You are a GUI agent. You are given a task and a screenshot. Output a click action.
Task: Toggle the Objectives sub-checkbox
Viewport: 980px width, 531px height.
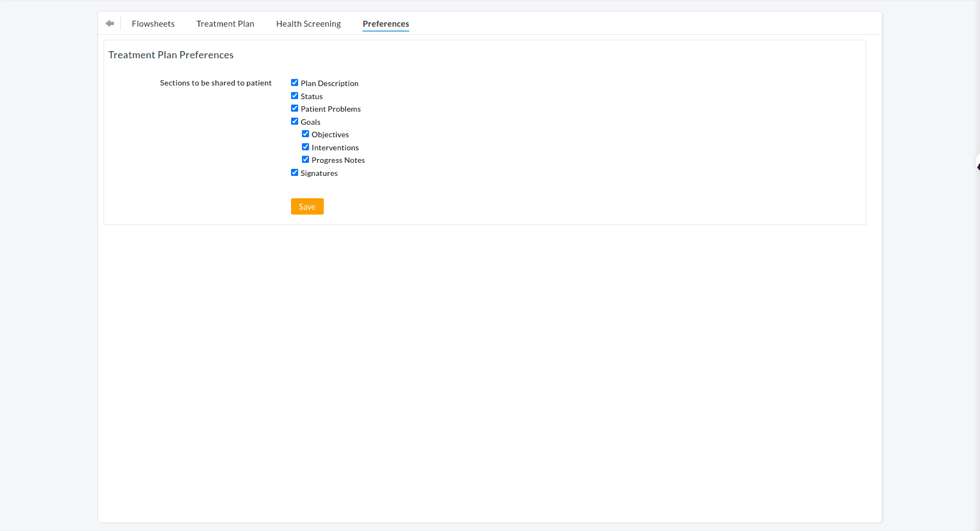click(x=305, y=134)
